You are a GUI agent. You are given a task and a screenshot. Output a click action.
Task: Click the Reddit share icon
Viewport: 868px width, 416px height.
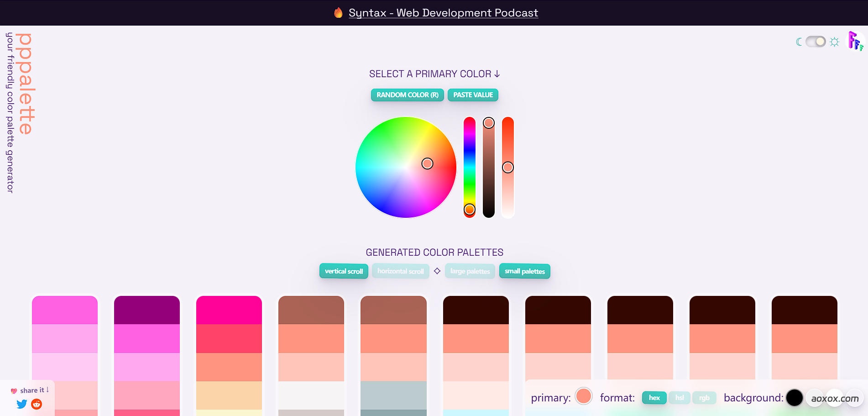pyautogui.click(x=37, y=404)
